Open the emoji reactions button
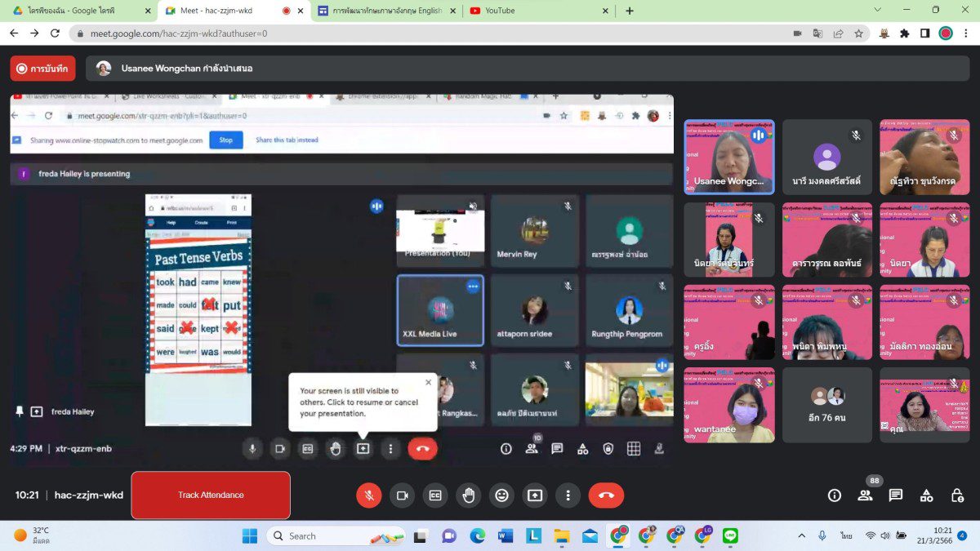This screenshot has height=551, width=980. pyautogui.click(x=501, y=495)
